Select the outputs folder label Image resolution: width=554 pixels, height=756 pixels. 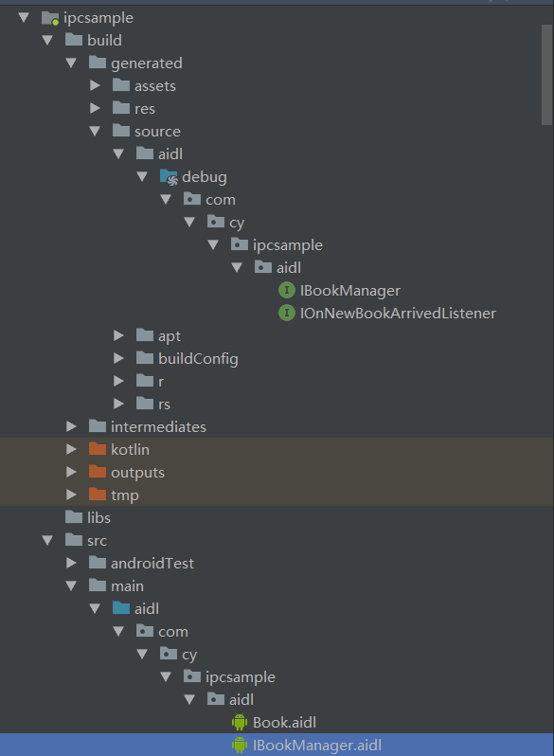pyautogui.click(x=137, y=473)
